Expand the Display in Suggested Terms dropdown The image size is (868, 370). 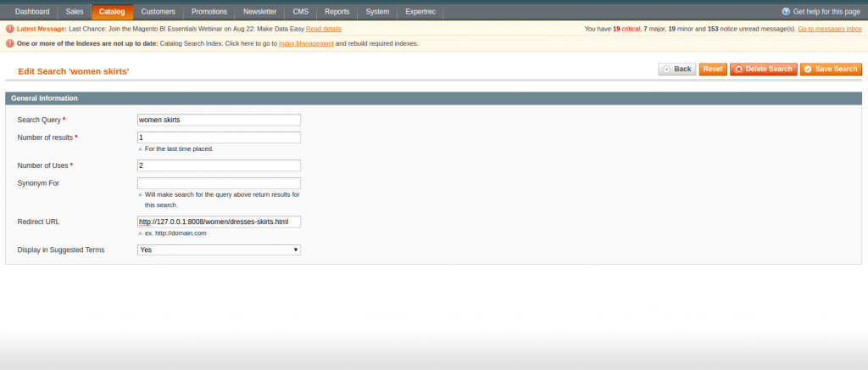[220, 249]
